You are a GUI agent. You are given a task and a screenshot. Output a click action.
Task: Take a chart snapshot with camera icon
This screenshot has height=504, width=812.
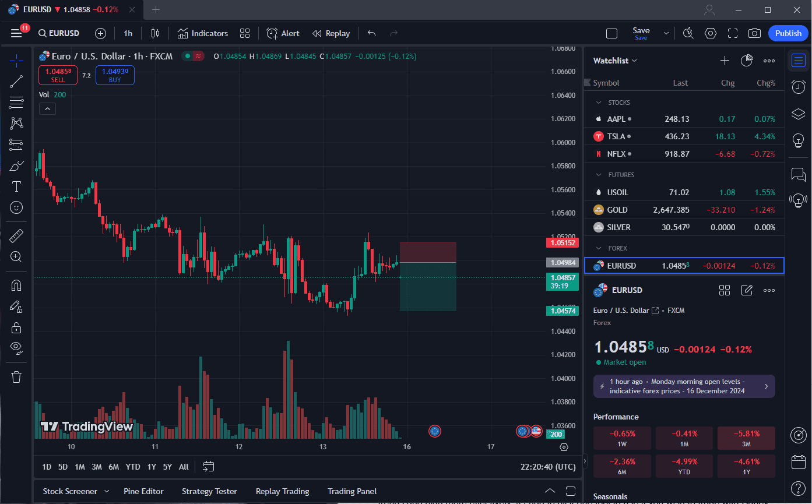(x=755, y=33)
